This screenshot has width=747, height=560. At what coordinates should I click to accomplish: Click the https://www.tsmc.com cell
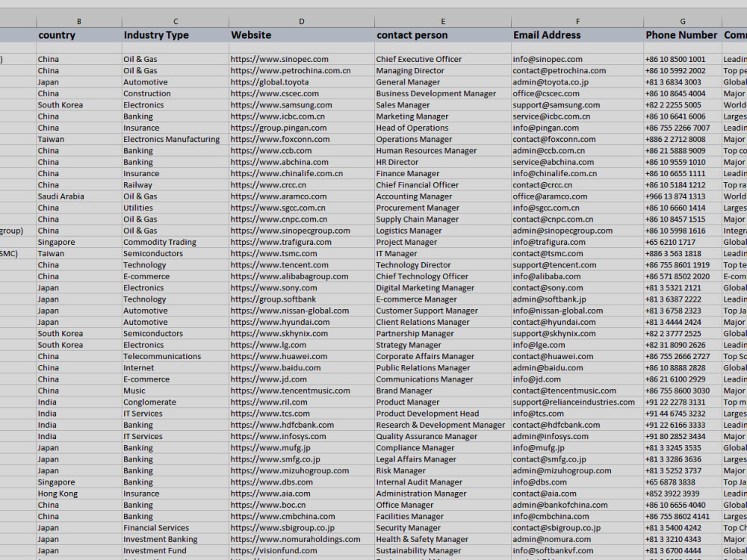302,253
